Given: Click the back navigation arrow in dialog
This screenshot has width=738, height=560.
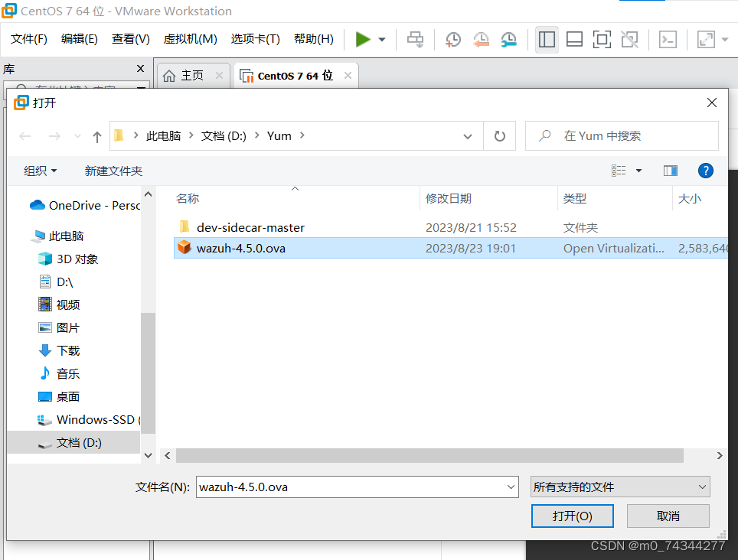Looking at the screenshot, I should point(25,136).
